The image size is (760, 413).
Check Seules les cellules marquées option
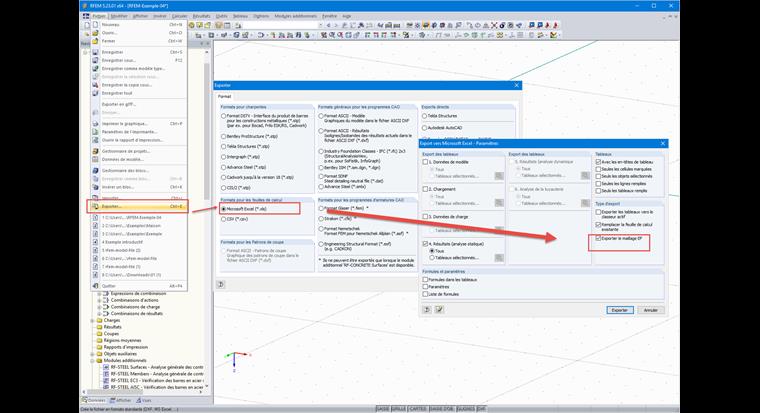point(598,169)
